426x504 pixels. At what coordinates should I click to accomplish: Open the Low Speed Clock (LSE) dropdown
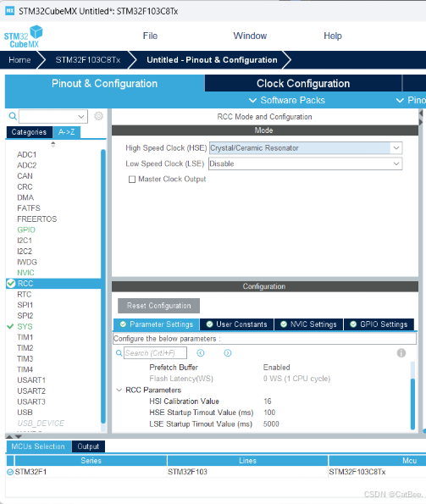point(396,163)
